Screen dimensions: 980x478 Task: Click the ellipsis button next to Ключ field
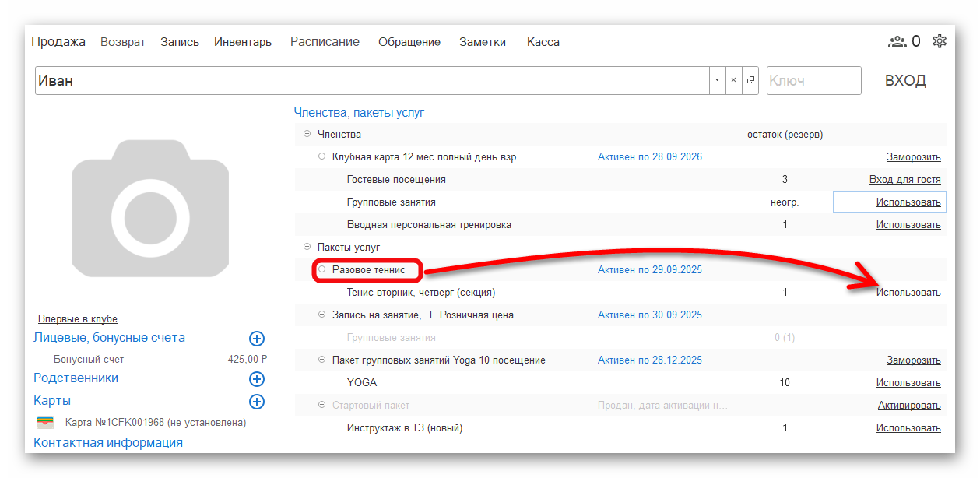pyautogui.click(x=853, y=80)
